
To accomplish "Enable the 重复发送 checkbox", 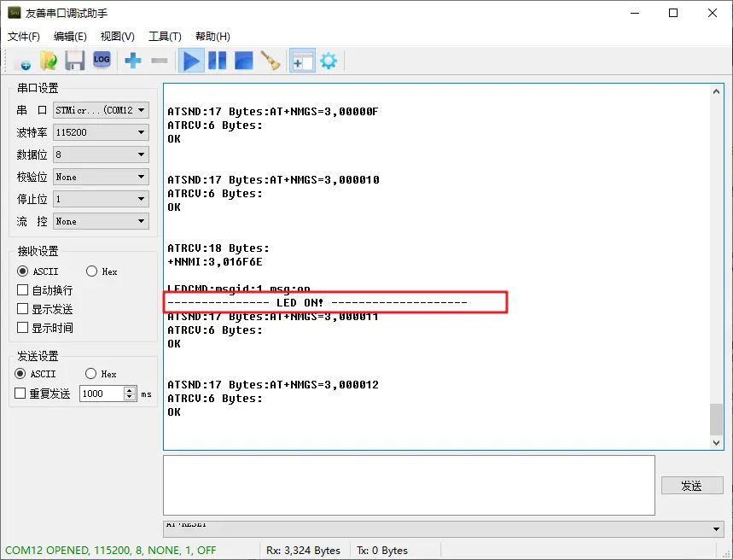I will (x=20, y=394).
